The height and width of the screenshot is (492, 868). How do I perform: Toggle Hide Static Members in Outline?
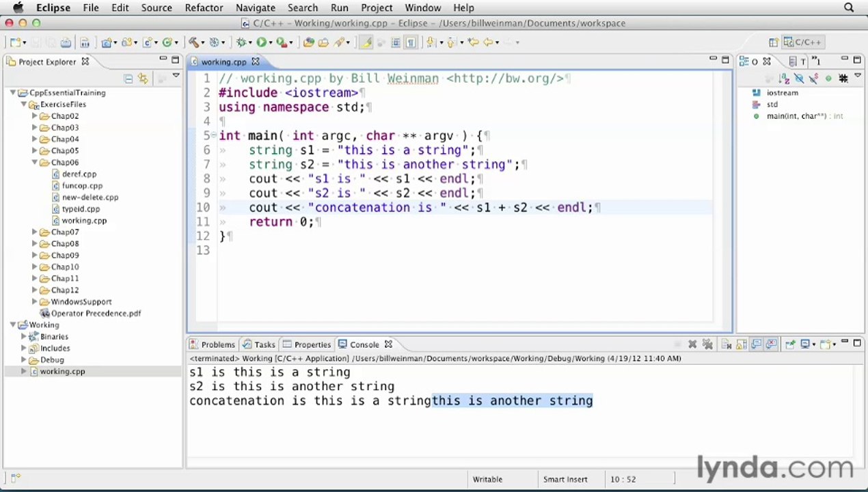coord(813,78)
